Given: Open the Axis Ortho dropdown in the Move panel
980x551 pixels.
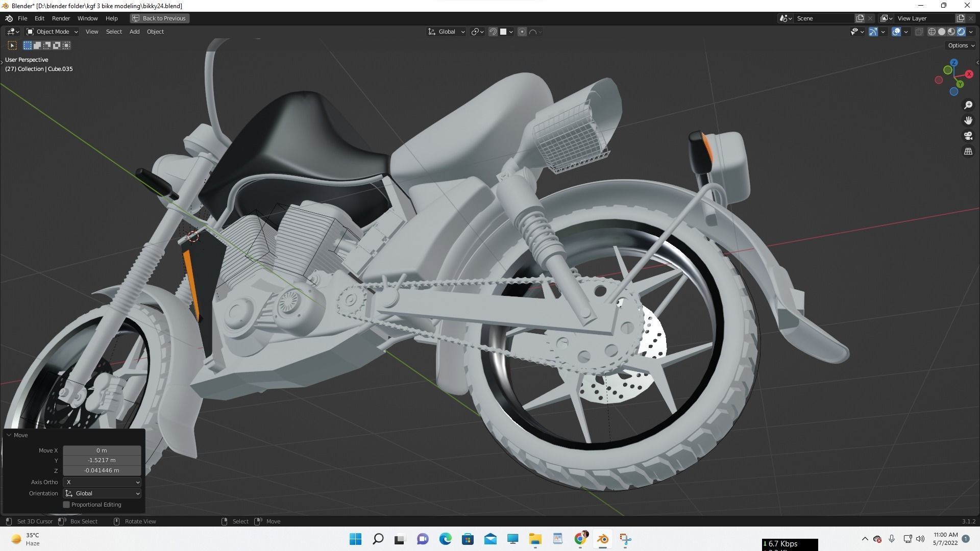Looking at the screenshot, I should (x=102, y=482).
